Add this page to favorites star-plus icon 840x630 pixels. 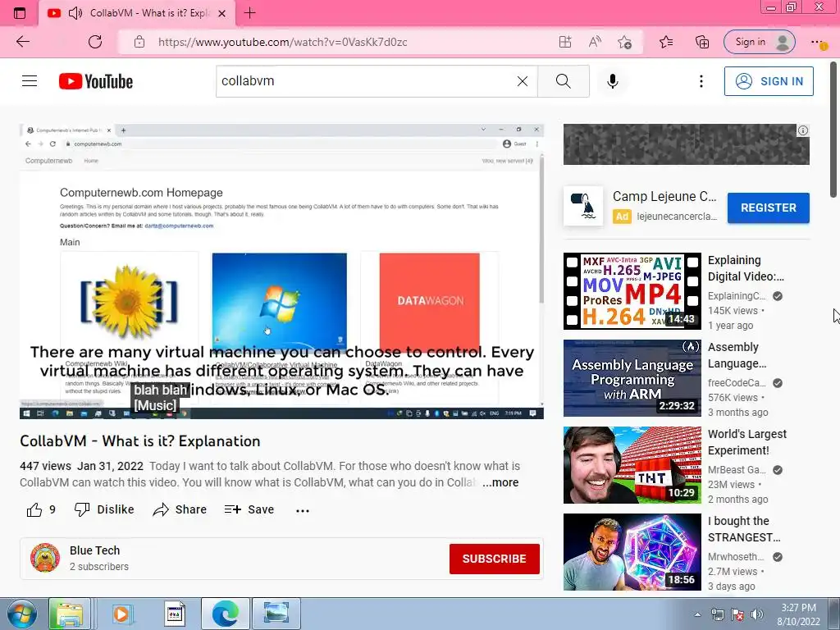[624, 42]
